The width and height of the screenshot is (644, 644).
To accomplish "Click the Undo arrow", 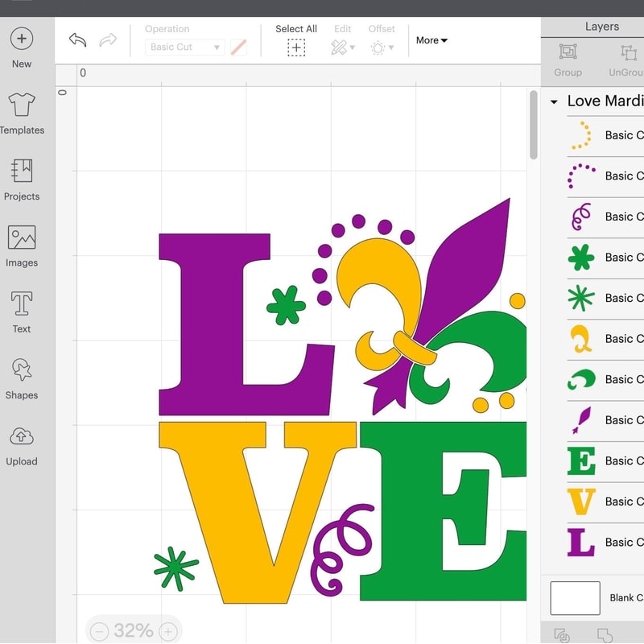I will tap(78, 39).
